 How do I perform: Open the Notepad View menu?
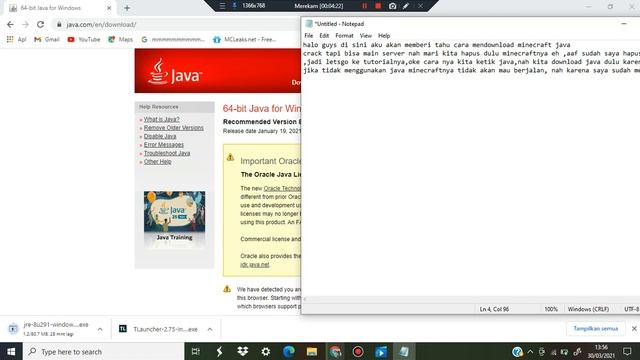[365, 36]
